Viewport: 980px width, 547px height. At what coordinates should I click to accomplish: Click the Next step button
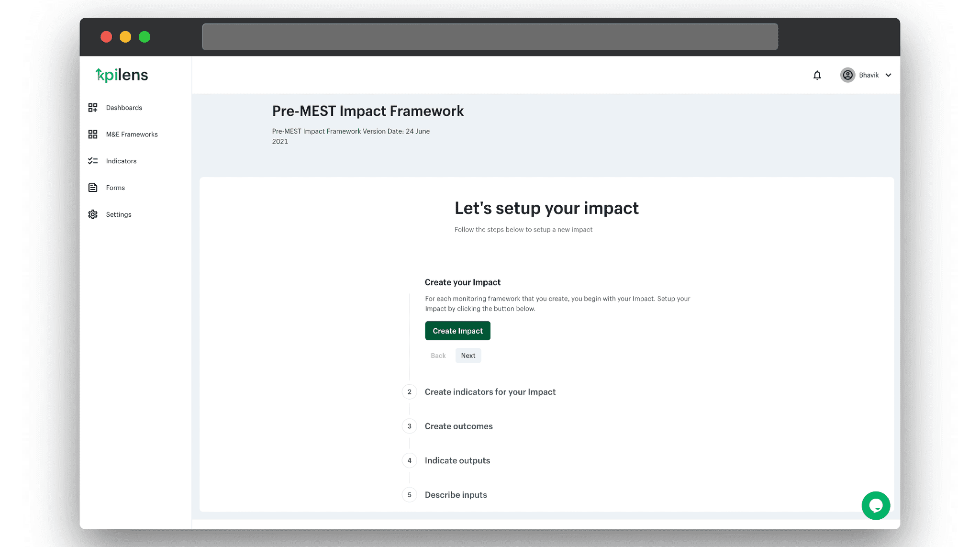tap(468, 355)
